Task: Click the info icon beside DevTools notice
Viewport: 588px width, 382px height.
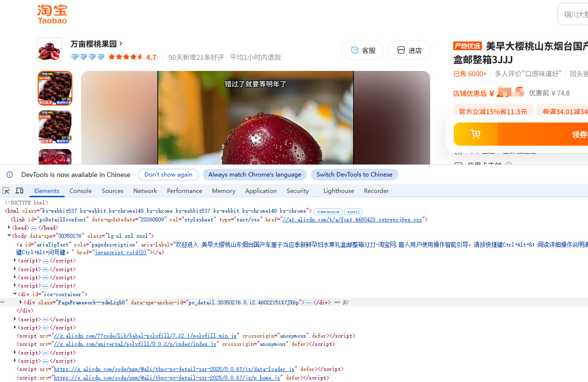Action: pyautogui.click(x=10, y=175)
